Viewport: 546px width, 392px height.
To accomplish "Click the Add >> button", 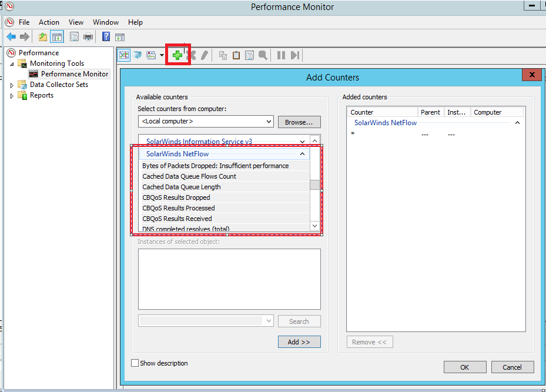I will (x=299, y=342).
